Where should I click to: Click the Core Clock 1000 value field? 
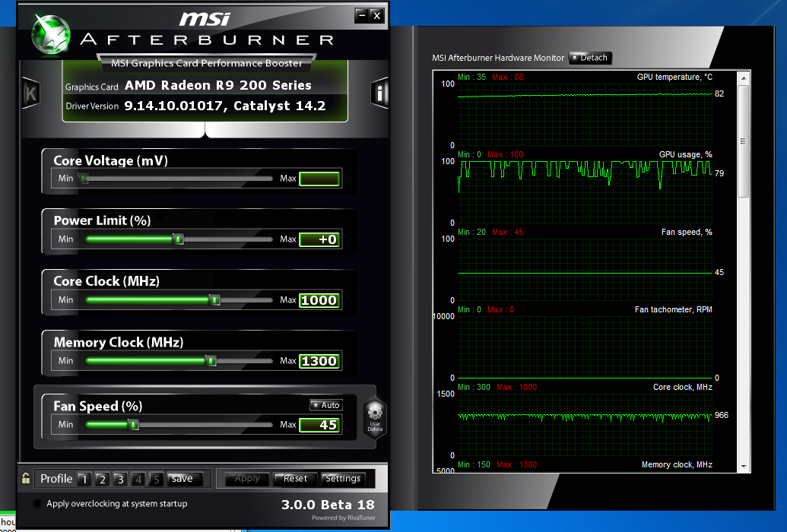(x=319, y=300)
